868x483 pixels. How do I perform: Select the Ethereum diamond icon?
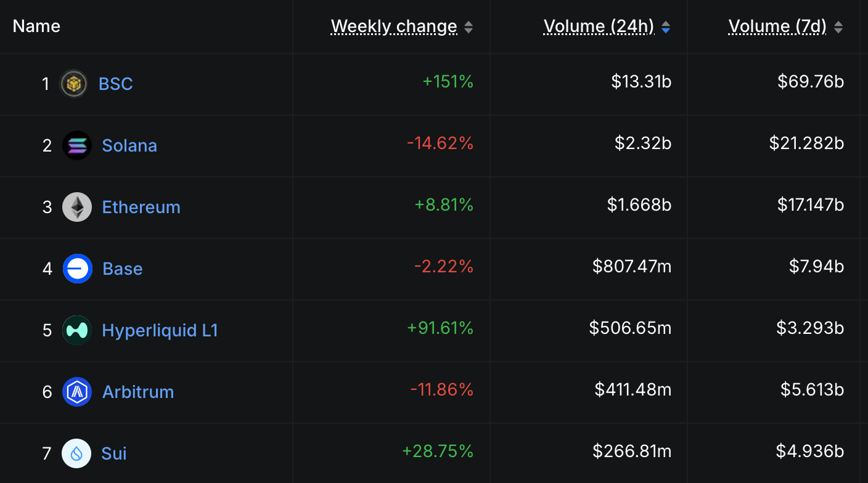[76, 206]
